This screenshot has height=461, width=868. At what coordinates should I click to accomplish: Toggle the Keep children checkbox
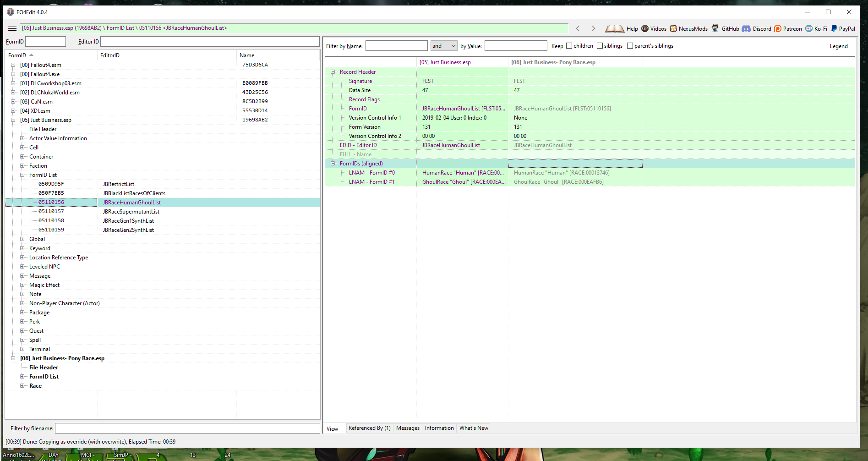click(x=569, y=46)
